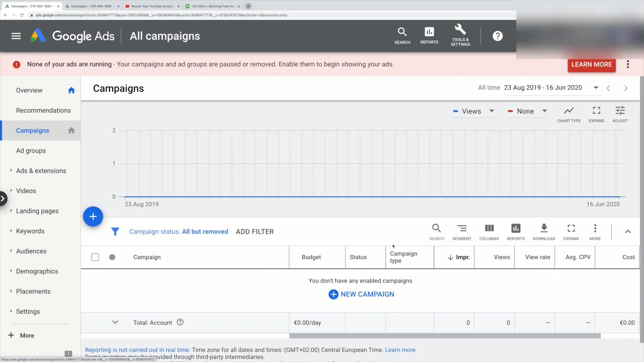The height and width of the screenshot is (362, 644).
Task: Open the None metric dropdown
Action: point(527,111)
